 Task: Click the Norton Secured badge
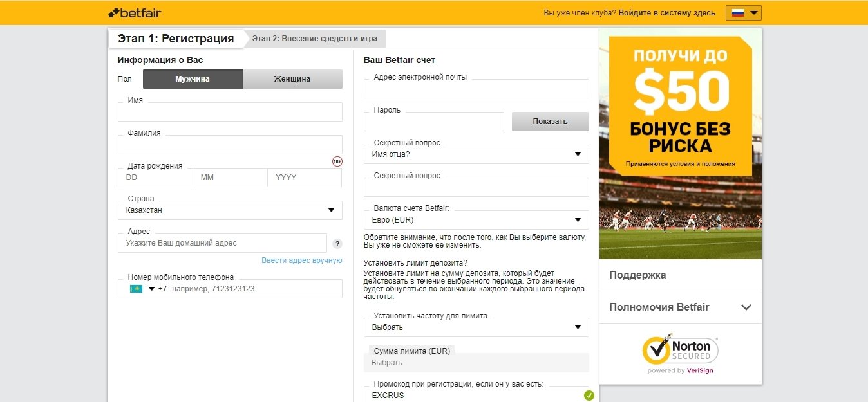pyautogui.click(x=680, y=352)
